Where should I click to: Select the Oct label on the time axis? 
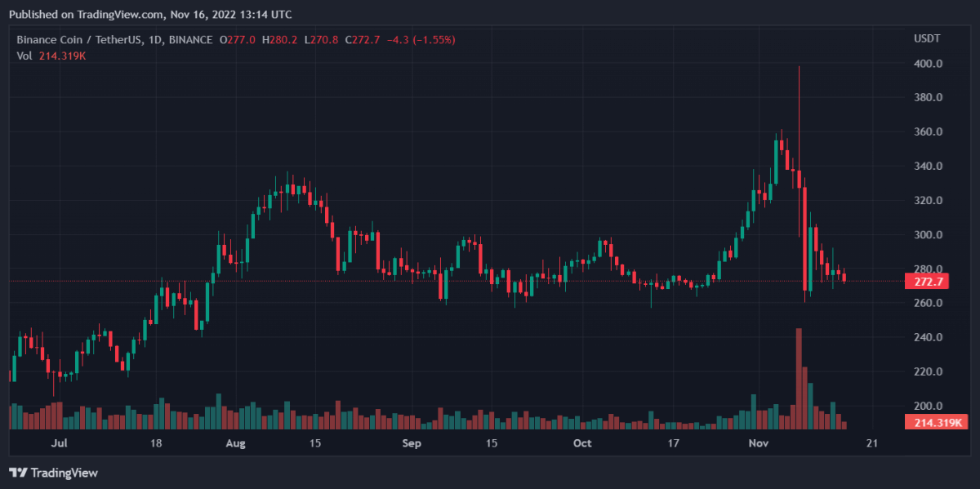580,443
